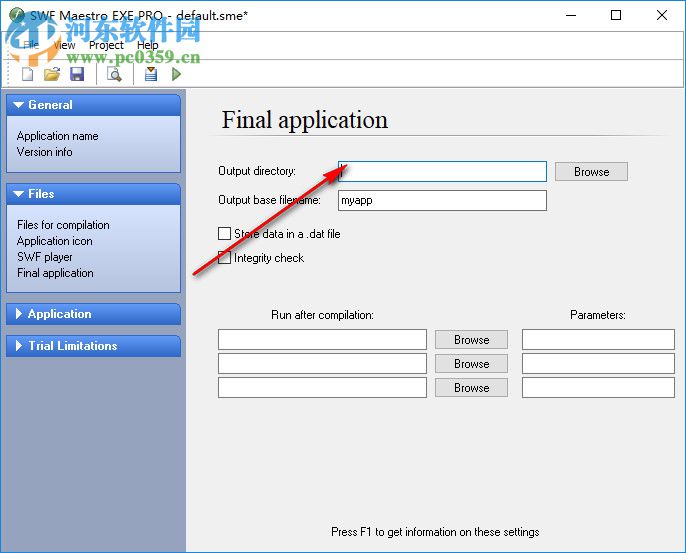Open the Project menu
Screen dimensions: 686x553
(106, 45)
